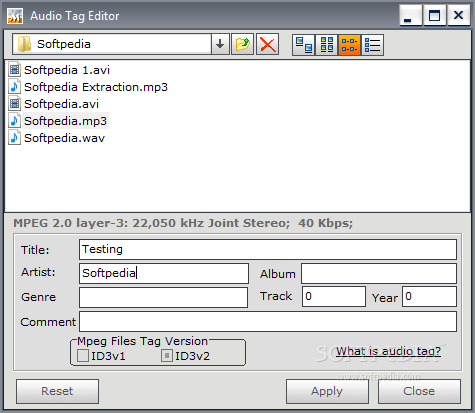This screenshot has height=413, width=475.
Task: Select file Softpedia.avi
Action: pyautogui.click(x=62, y=104)
